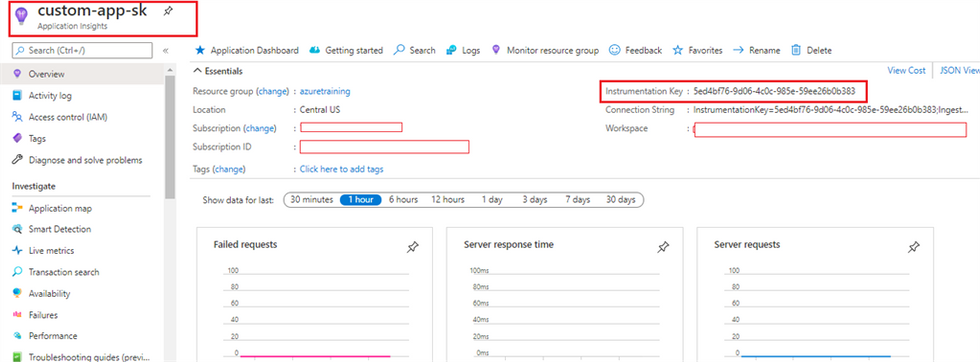980x362 pixels.
Task: Change the Resource group
Action: point(272,91)
